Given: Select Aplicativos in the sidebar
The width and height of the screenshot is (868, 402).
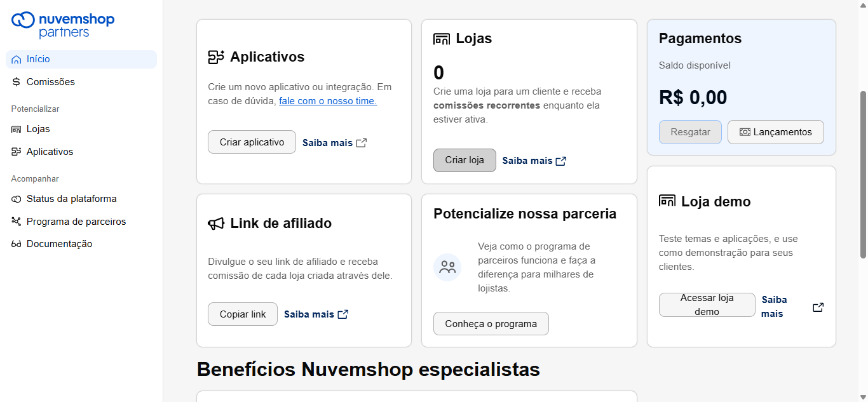Looking at the screenshot, I should click(50, 152).
